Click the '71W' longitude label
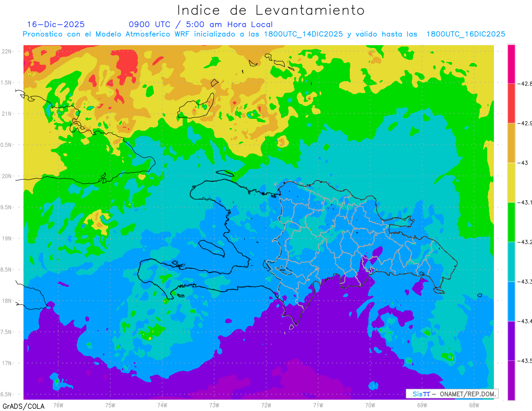Image resolution: width=532 pixels, height=411 pixels. click(x=318, y=405)
